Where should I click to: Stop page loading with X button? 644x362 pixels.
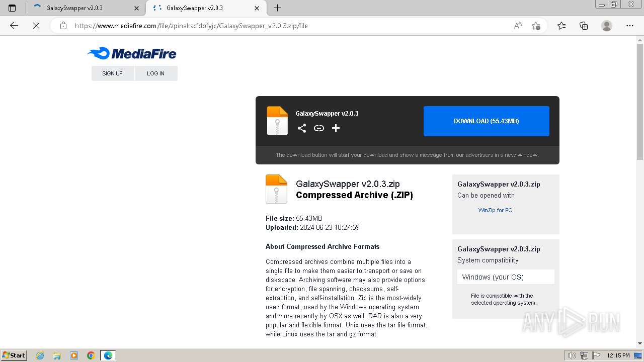point(36,26)
